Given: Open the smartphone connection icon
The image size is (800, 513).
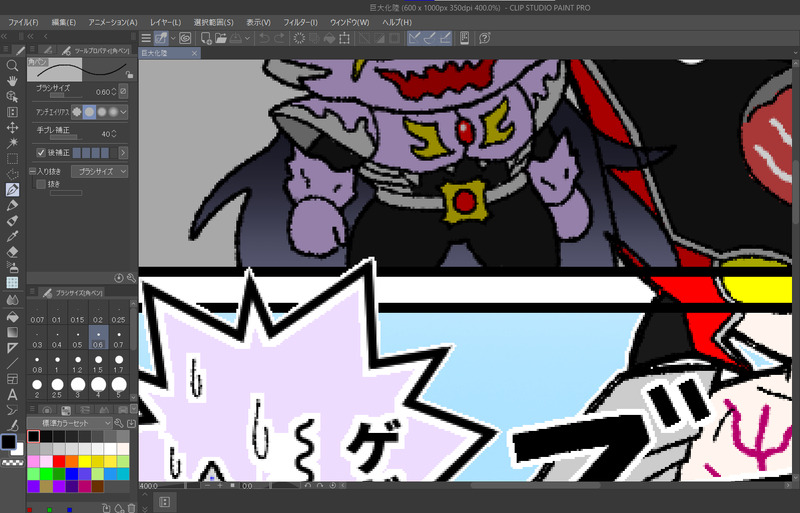Looking at the screenshot, I should [464, 38].
